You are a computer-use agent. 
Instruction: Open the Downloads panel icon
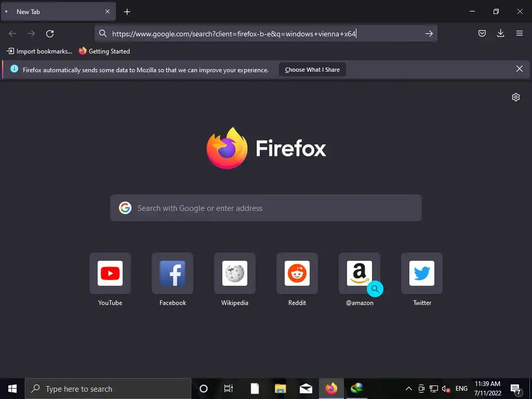pos(500,33)
